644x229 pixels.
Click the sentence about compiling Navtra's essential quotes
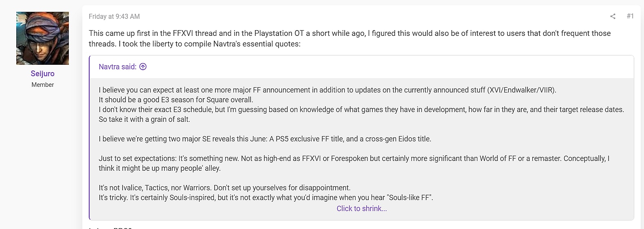[195, 44]
